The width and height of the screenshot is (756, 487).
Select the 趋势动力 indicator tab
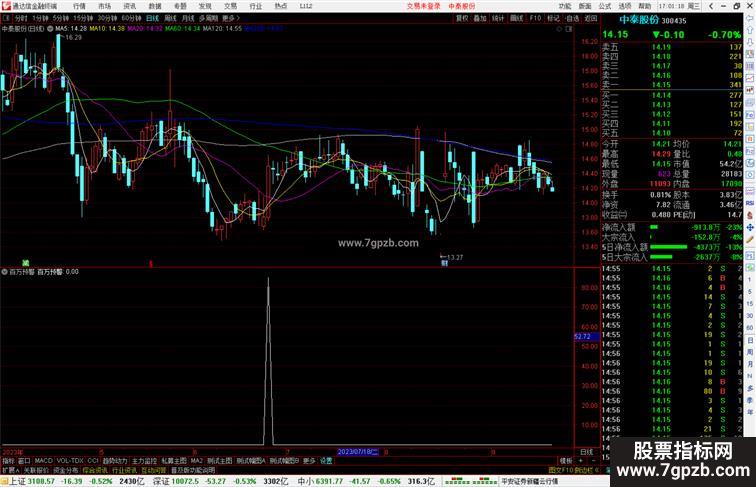pyautogui.click(x=115, y=461)
